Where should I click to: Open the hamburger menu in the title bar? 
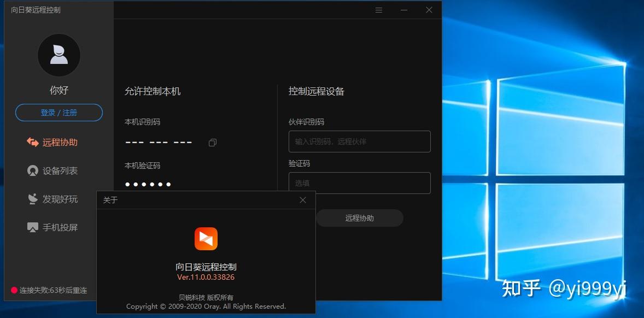coord(378,10)
